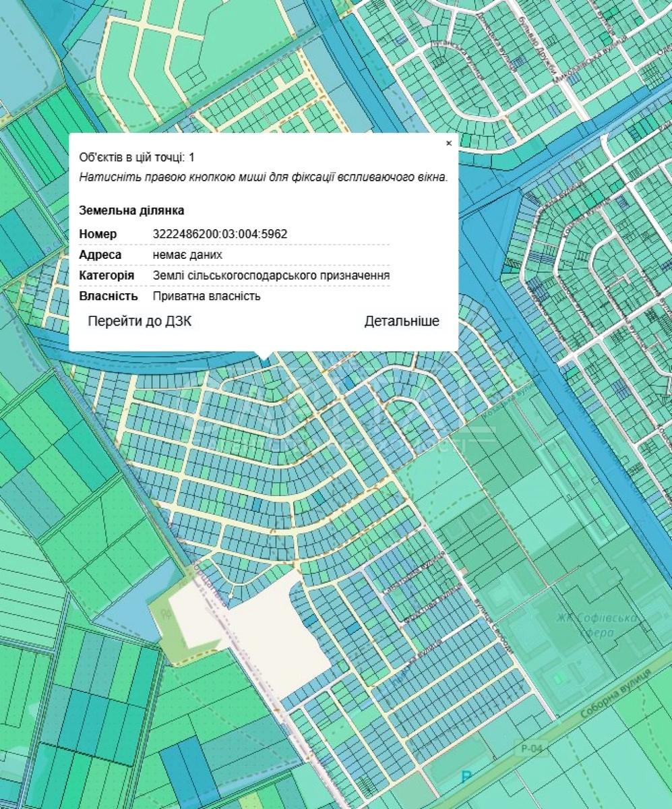The image size is (672, 809).
Task: Select parcel number 3222486200:03:004:5962 text
Action: (x=220, y=234)
